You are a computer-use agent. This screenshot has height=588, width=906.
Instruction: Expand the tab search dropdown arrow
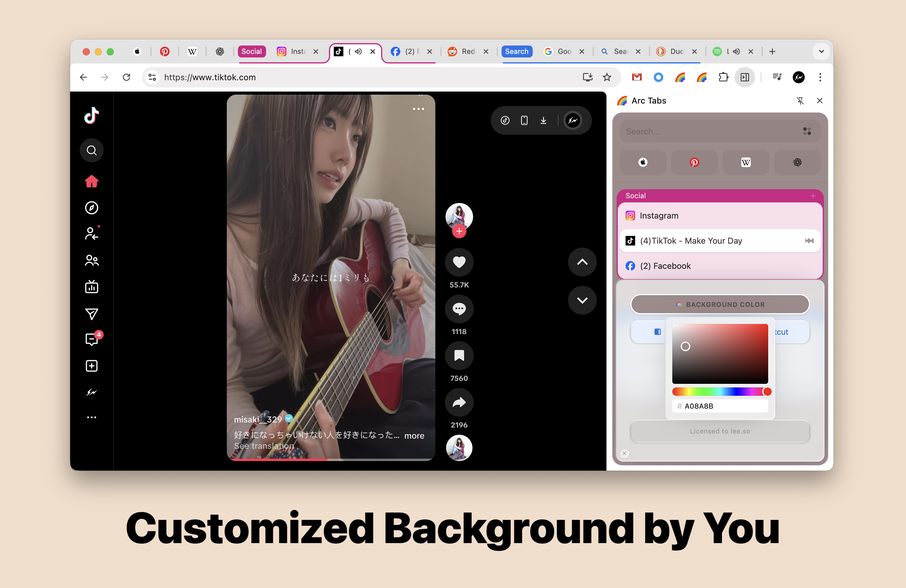(x=822, y=51)
